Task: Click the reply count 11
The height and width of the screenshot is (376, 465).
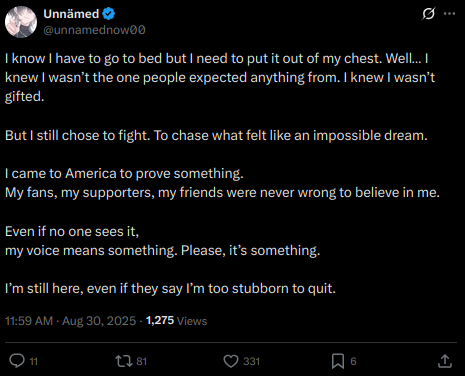Action: (34, 361)
